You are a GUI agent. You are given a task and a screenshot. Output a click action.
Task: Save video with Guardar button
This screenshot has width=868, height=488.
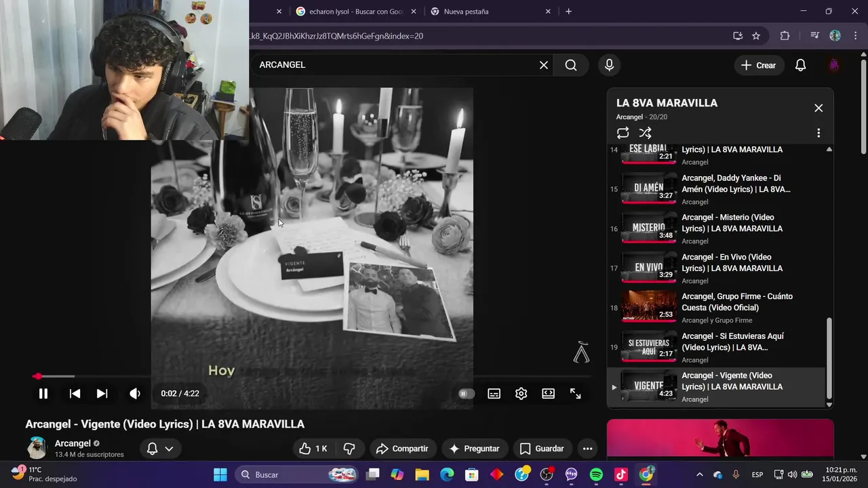[542, 449]
